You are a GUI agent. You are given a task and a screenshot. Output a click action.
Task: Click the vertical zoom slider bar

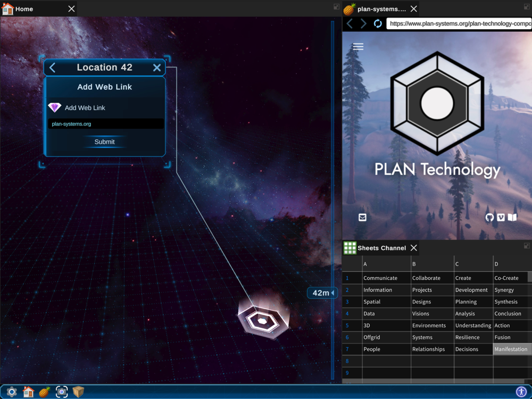333,160
